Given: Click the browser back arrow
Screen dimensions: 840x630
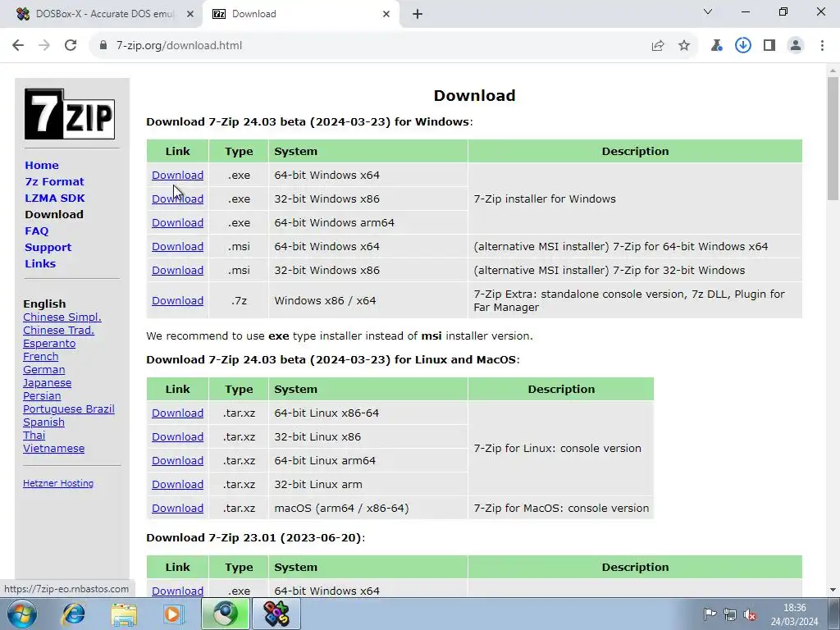Looking at the screenshot, I should (18, 46).
